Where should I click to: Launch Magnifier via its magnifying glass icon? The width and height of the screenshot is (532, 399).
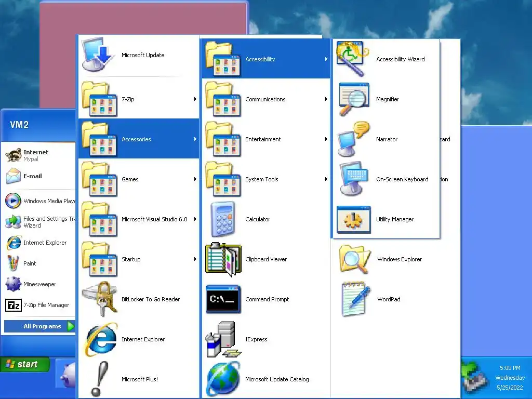pyautogui.click(x=354, y=99)
